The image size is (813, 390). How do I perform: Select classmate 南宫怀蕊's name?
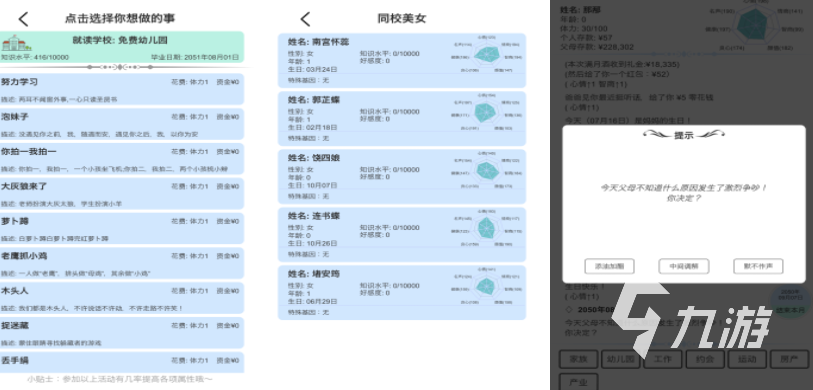319,42
